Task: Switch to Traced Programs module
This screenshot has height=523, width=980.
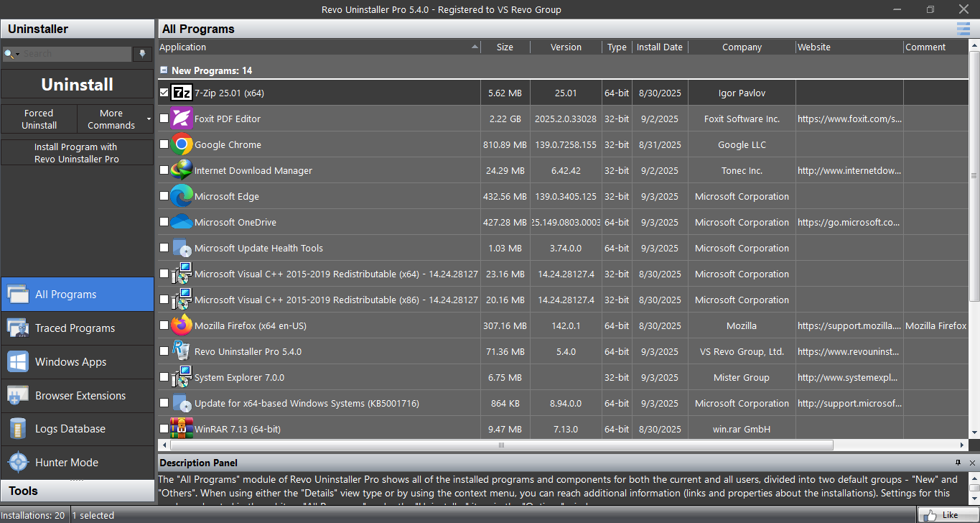Action: pyautogui.click(x=75, y=328)
